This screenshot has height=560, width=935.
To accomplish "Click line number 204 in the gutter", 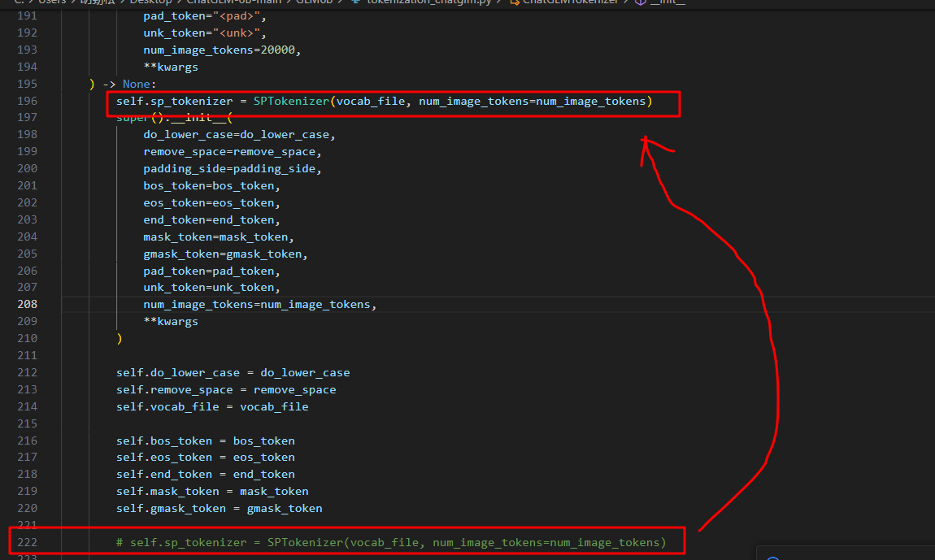I will click(28, 237).
